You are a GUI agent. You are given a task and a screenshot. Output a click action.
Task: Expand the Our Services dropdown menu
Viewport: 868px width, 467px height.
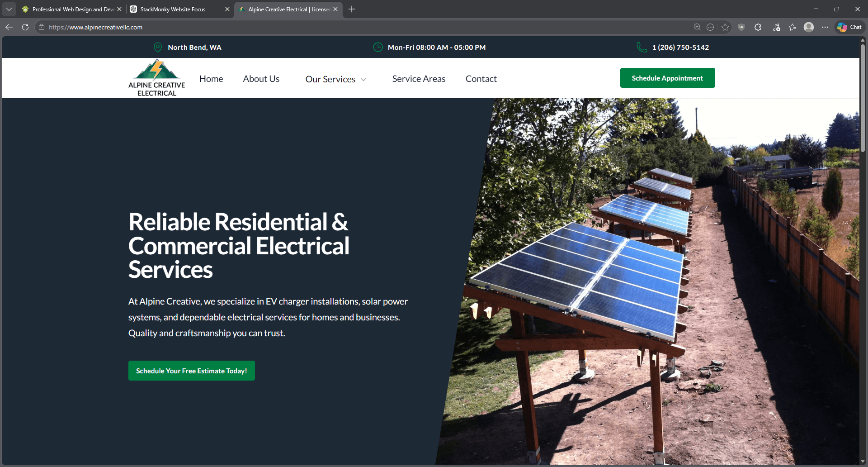335,79
